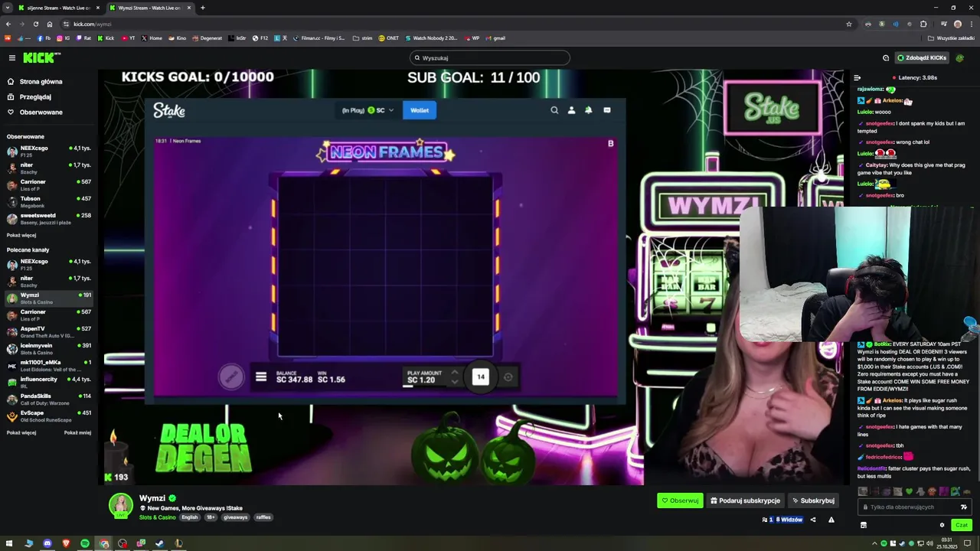Open Windows Start menu

pyautogui.click(x=10, y=543)
